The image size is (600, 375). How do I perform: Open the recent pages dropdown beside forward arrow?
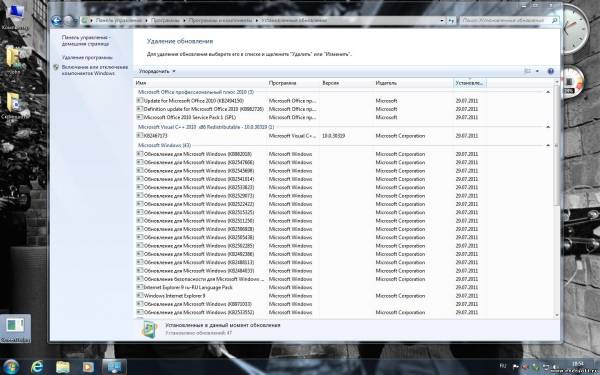(x=76, y=21)
